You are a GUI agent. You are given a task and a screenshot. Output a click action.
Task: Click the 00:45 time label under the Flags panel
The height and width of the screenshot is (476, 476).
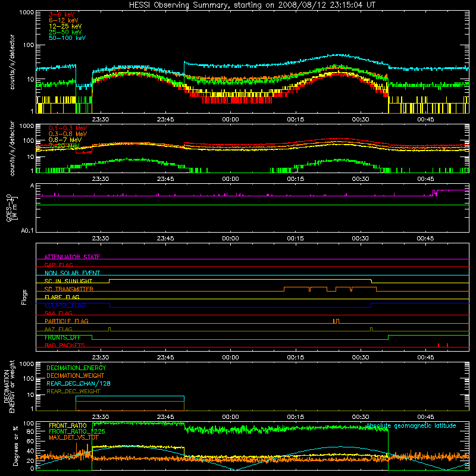(x=425, y=358)
